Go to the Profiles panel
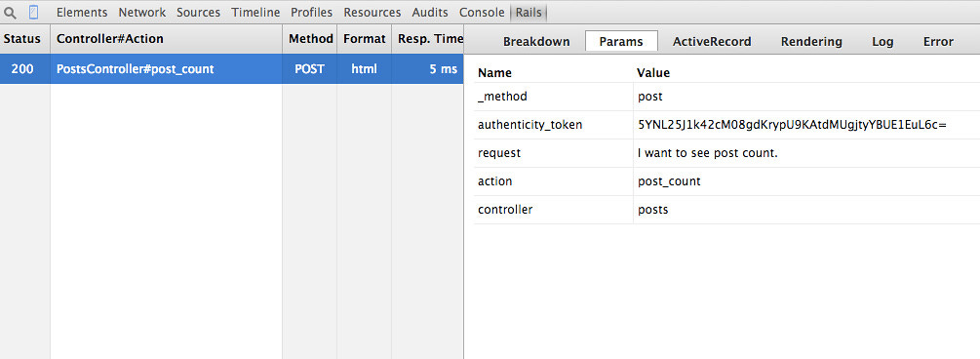980x359 pixels. click(x=312, y=13)
